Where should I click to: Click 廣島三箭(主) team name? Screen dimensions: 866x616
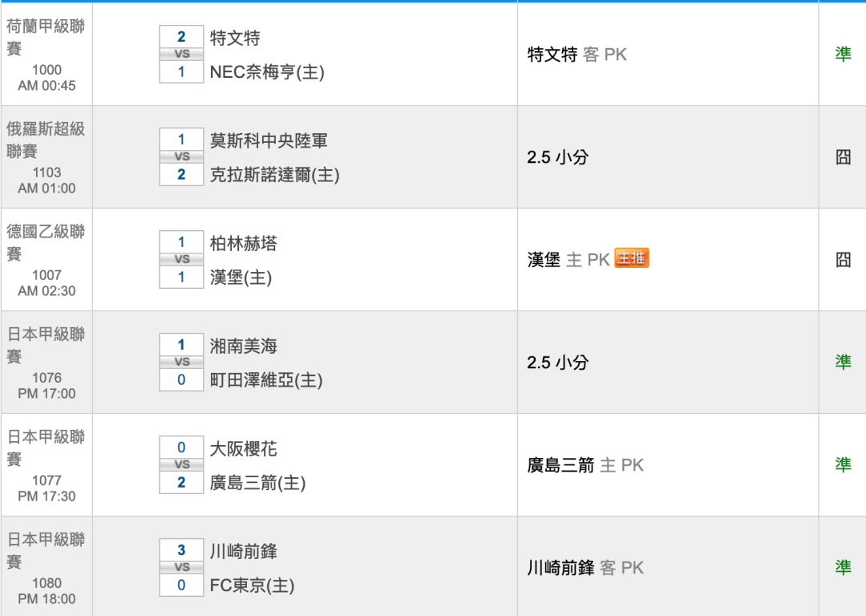pyautogui.click(x=257, y=483)
